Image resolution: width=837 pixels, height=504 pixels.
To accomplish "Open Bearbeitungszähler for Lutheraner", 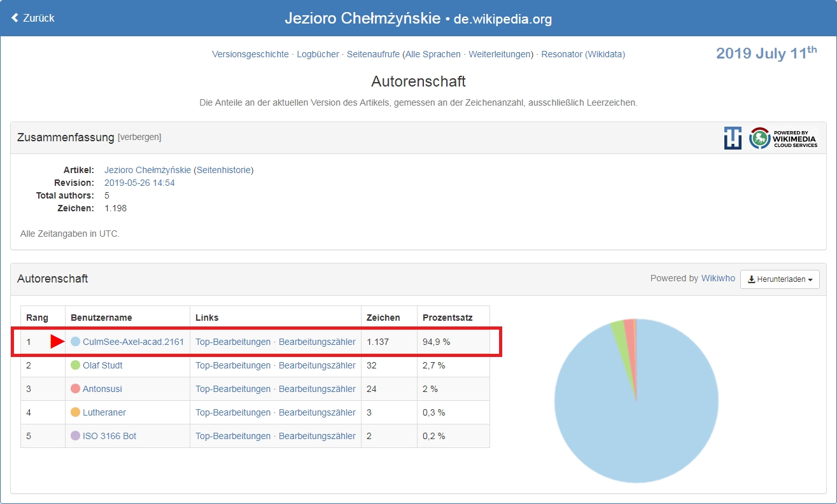I will (x=317, y=412).
